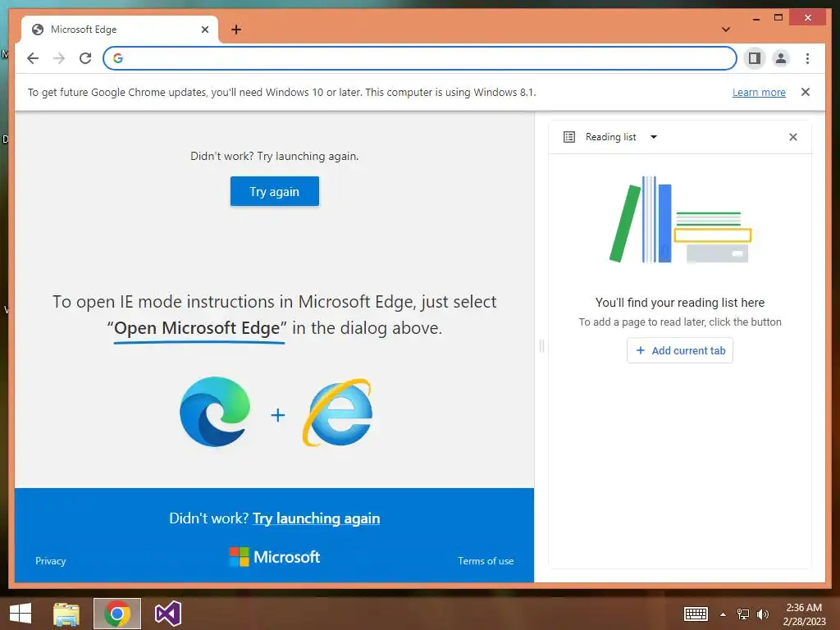
Task: Reload the current page
Action: click(85, 58)
